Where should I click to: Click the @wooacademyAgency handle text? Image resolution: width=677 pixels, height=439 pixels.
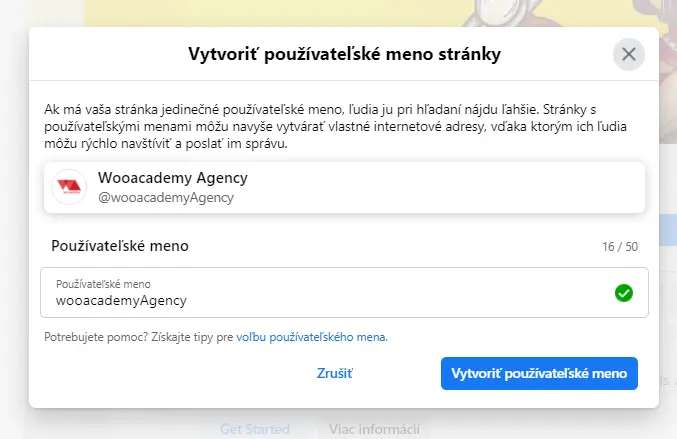click(166, 198)
